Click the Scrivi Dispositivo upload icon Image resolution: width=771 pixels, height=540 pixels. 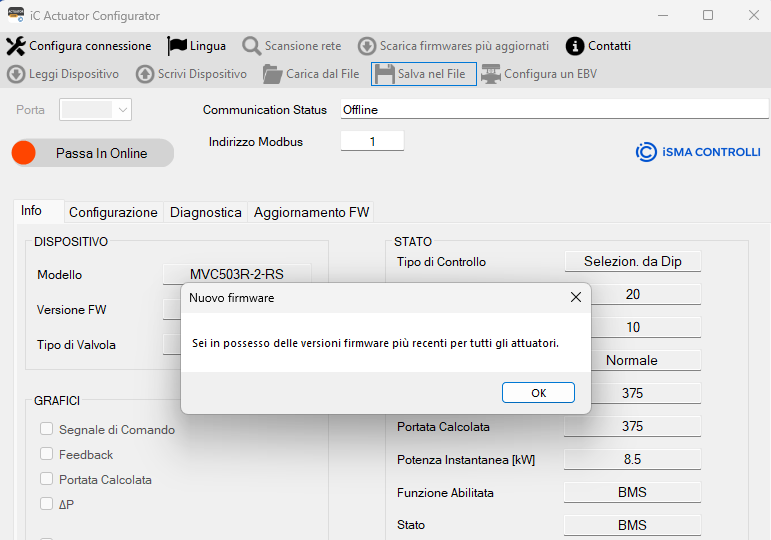point(145,74)
